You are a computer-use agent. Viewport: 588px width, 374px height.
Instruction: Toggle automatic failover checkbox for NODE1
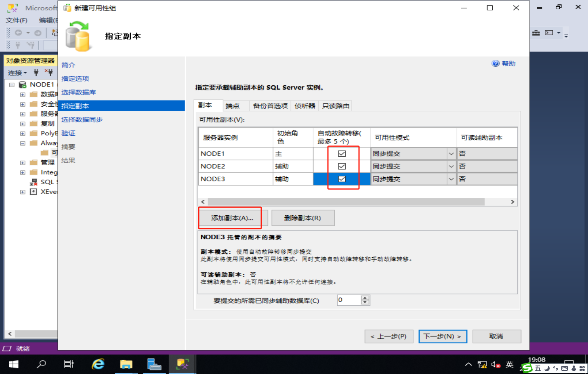(342, 153)
